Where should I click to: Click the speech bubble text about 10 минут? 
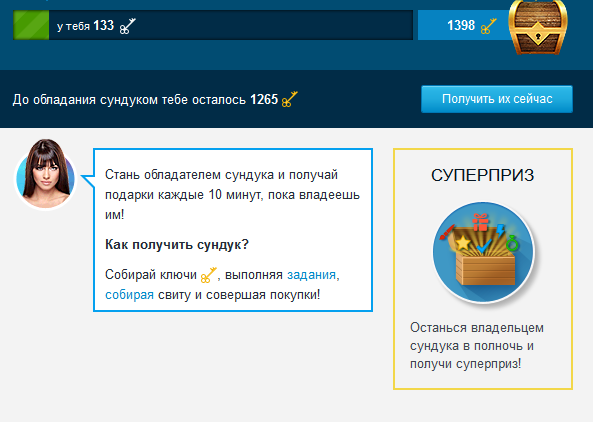pos(232,194)
